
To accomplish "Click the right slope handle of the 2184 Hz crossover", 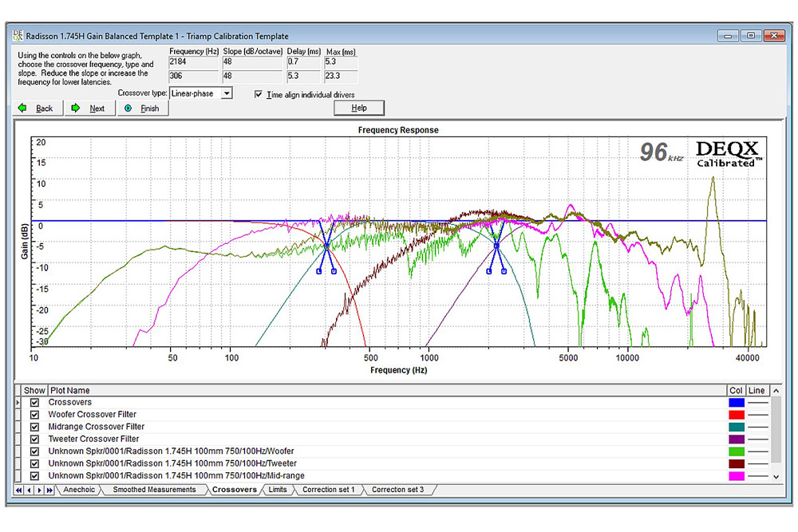I will click(x=504, y=272).
